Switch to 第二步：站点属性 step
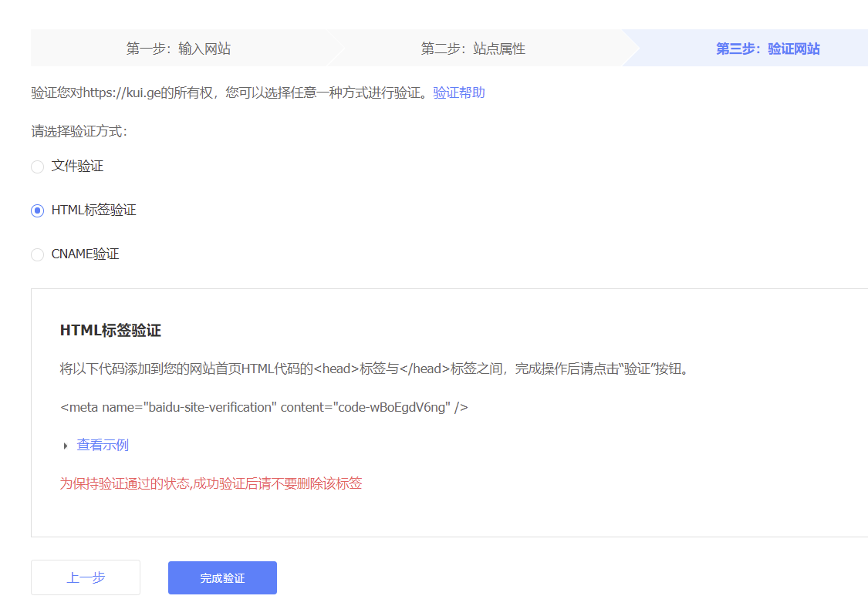This screenshot has width=868, height=616. (473, 47)
